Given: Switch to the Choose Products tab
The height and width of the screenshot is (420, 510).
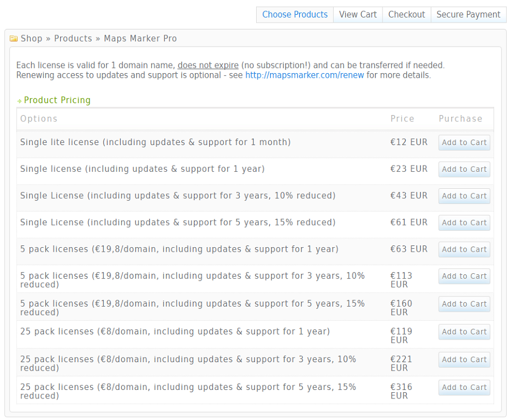Looking at the screenshot, I should click(295, 14).
